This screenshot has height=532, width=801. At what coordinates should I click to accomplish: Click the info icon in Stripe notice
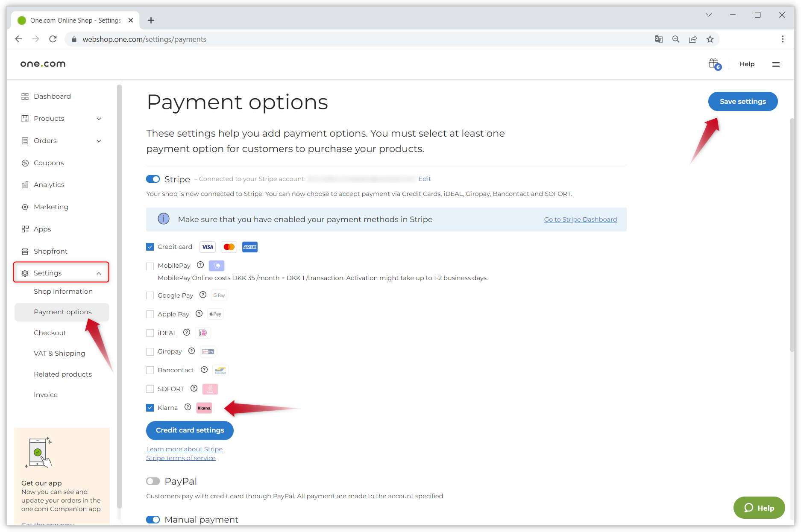click(x=164, y=219)
